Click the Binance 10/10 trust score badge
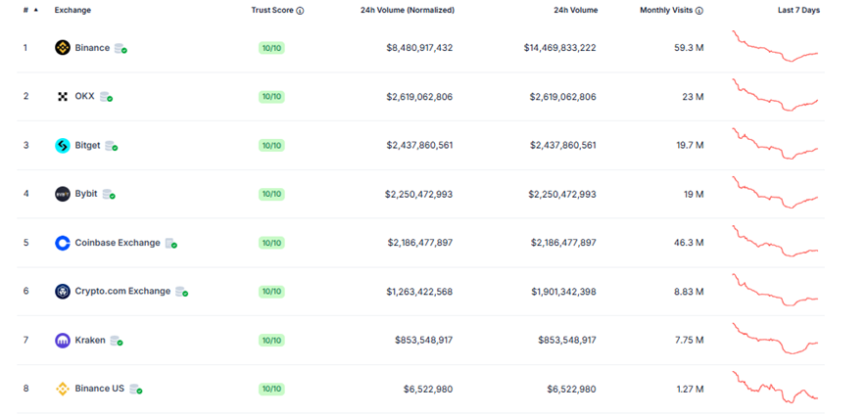Image resolution: width=868 pixels, height=416 pixels. (271, 48)
